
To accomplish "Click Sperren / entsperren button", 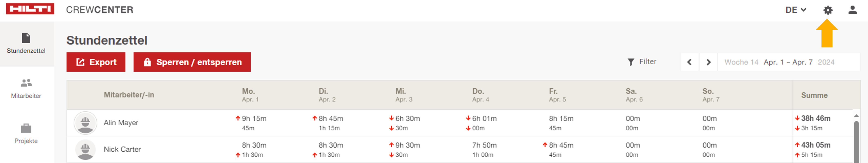I will point(192,62).
